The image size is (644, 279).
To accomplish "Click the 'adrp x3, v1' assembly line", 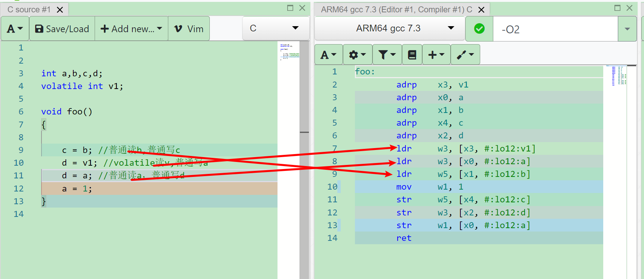I will click(432, 85).
